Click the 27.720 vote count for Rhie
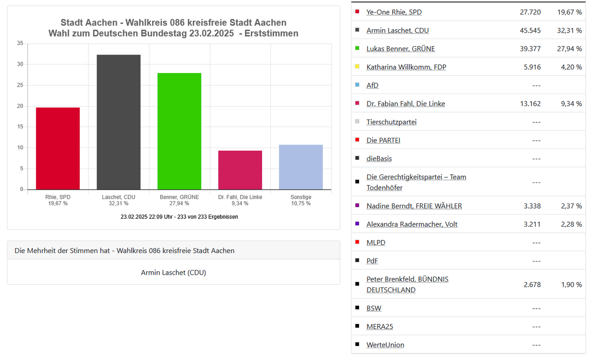 click(530, 12)
